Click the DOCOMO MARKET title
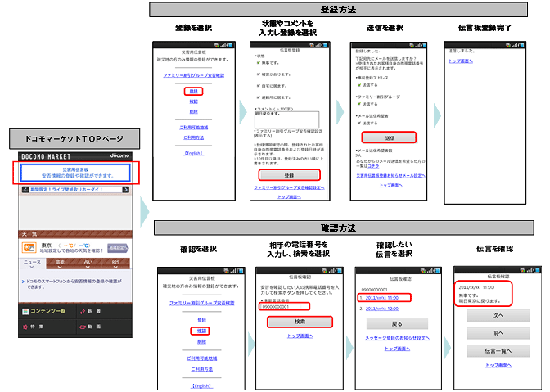550x392 pixels. [x=46, y=156]
